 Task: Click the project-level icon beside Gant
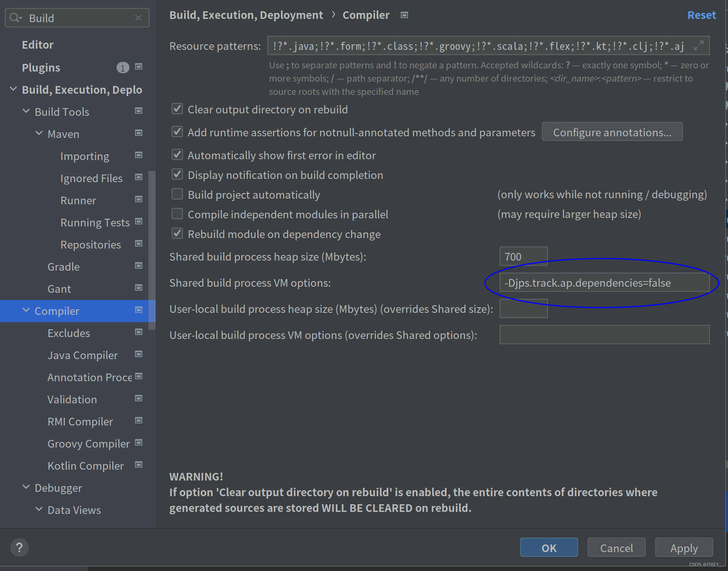[x=139, y=288]
